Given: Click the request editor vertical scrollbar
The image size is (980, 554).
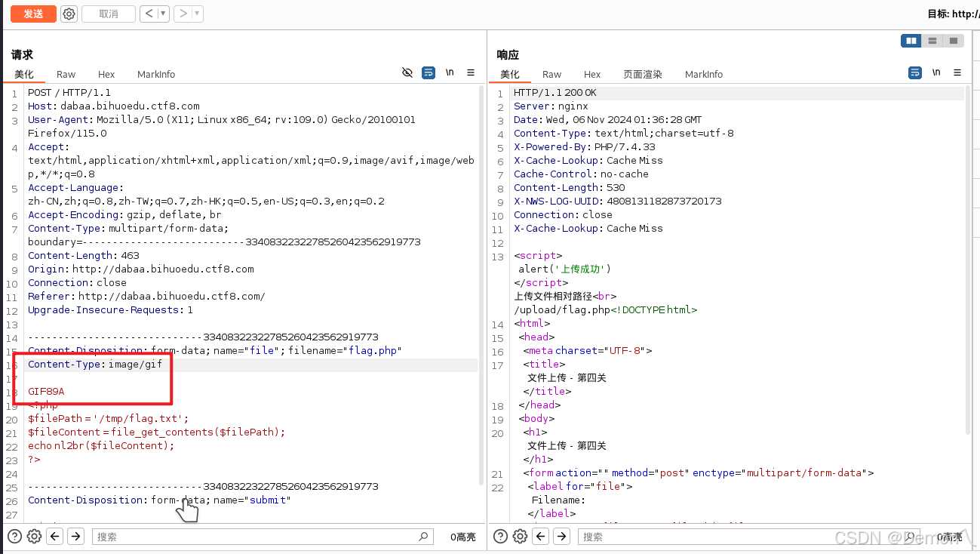Looking at the screenshot, I should 481,285.
